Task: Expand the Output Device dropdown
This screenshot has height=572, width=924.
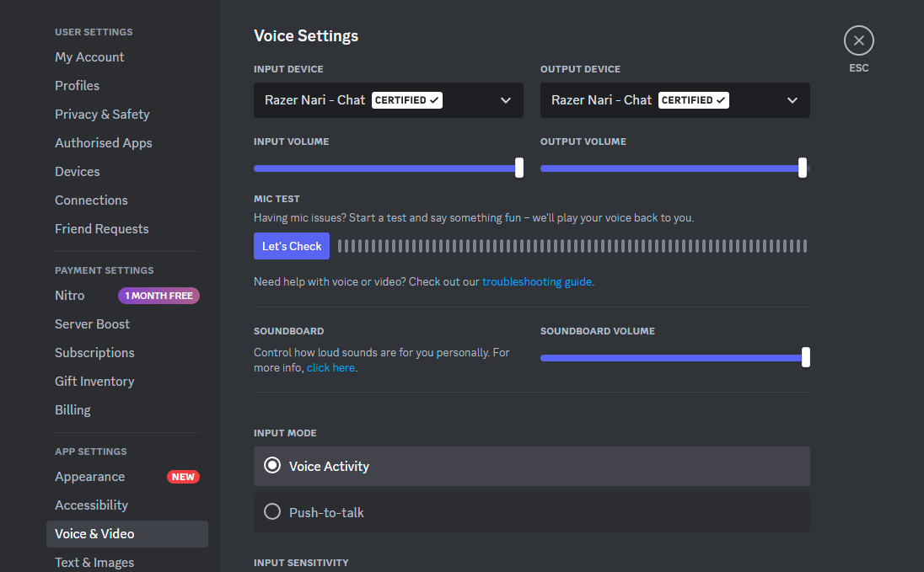Action: (792, 100)
